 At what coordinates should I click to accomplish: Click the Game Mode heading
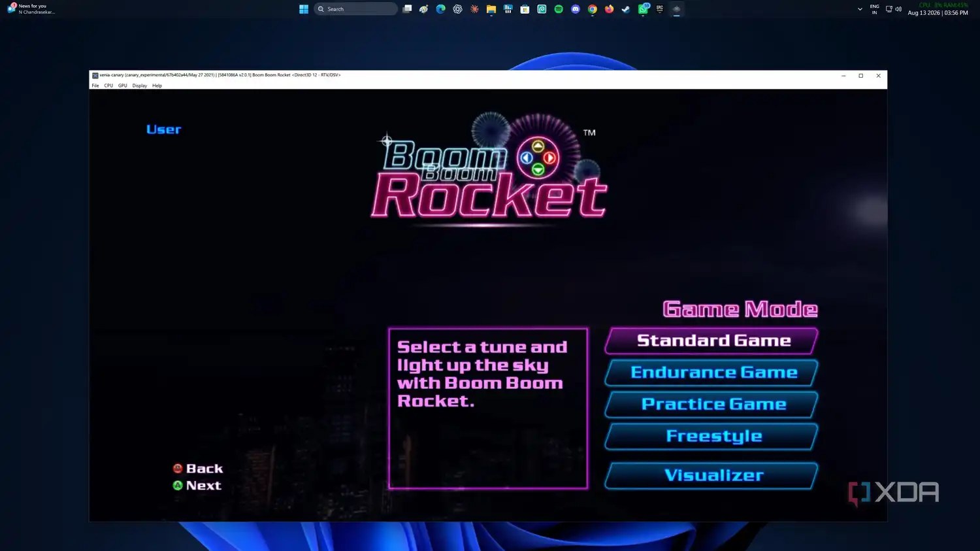click(x=740, y=309)
